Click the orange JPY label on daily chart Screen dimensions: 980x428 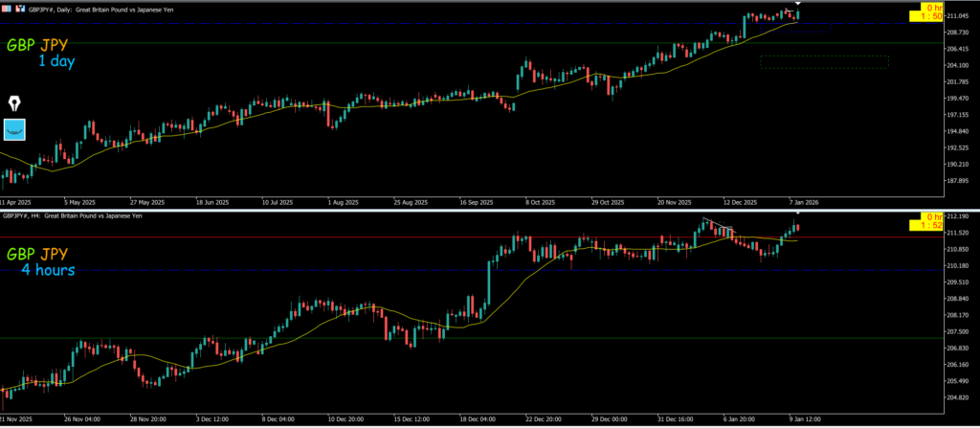coord(59,44)
